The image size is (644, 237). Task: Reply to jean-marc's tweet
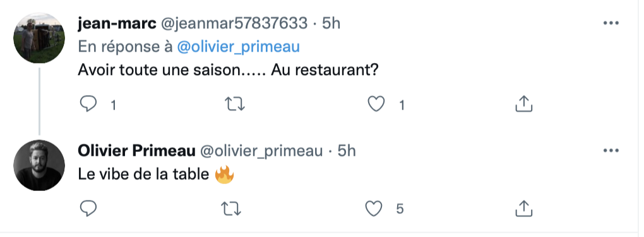pos(88,104)
